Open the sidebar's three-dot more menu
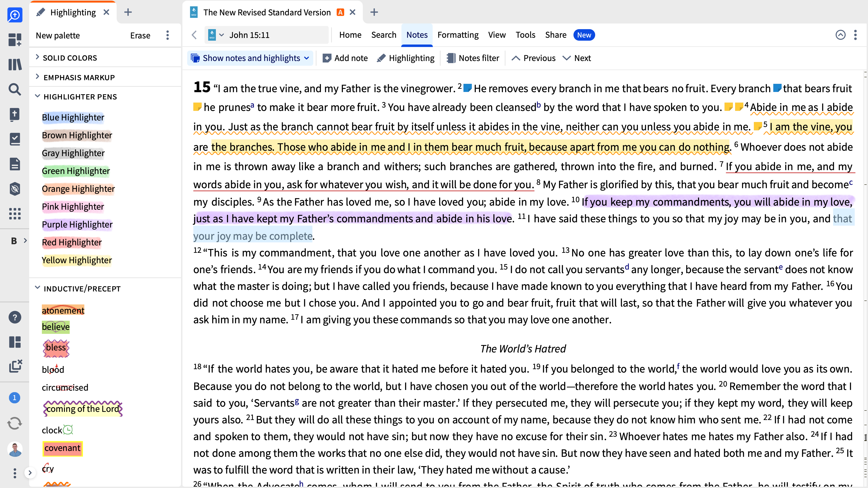Viewport: 868px width, 488px height. (14, 473)
